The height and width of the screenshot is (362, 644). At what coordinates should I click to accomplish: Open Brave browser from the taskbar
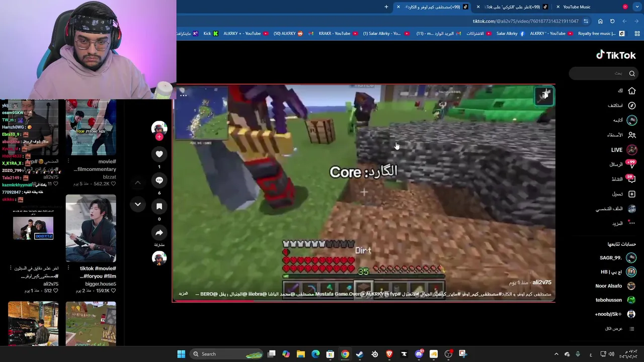click(389, 354)
